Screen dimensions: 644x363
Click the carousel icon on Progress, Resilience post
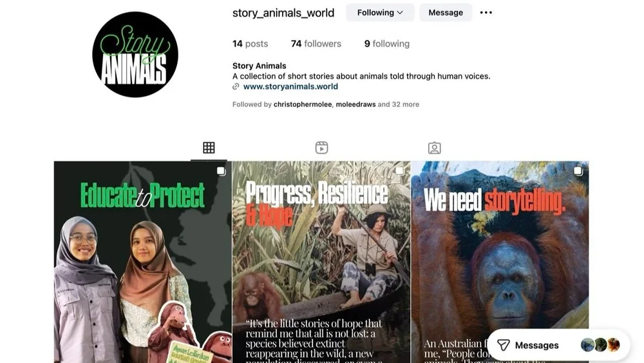[399, 171]
